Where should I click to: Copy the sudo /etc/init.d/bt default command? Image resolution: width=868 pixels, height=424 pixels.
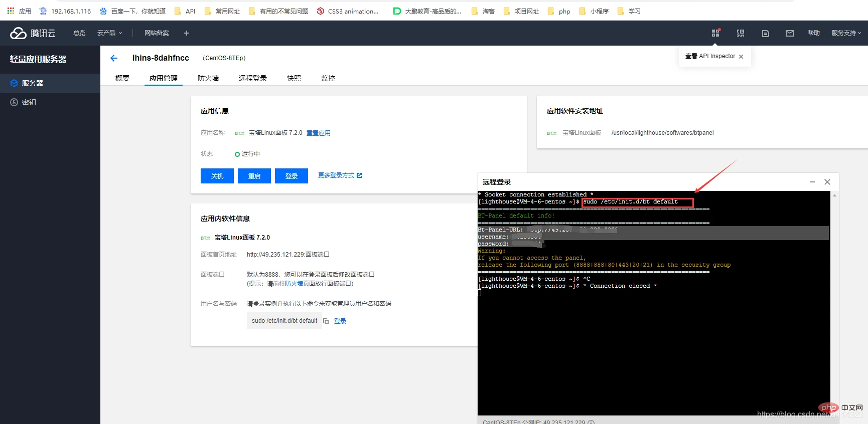(326, 321)
